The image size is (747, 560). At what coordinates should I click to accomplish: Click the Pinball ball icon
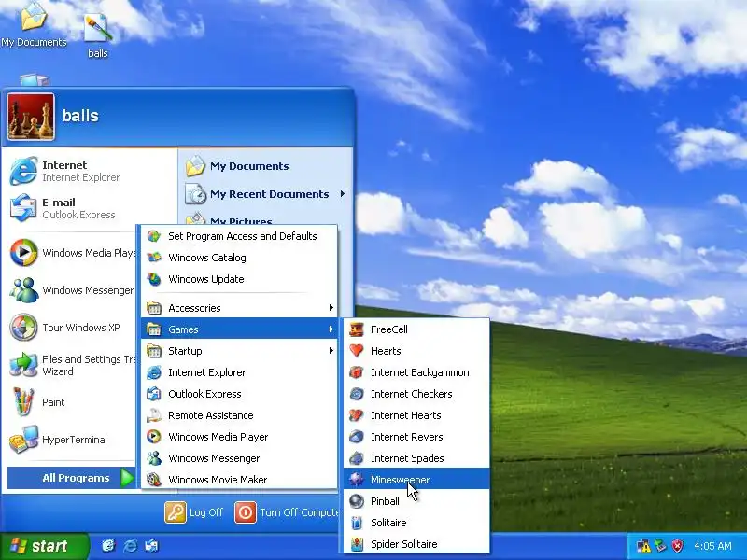click(x=357, y=501)
